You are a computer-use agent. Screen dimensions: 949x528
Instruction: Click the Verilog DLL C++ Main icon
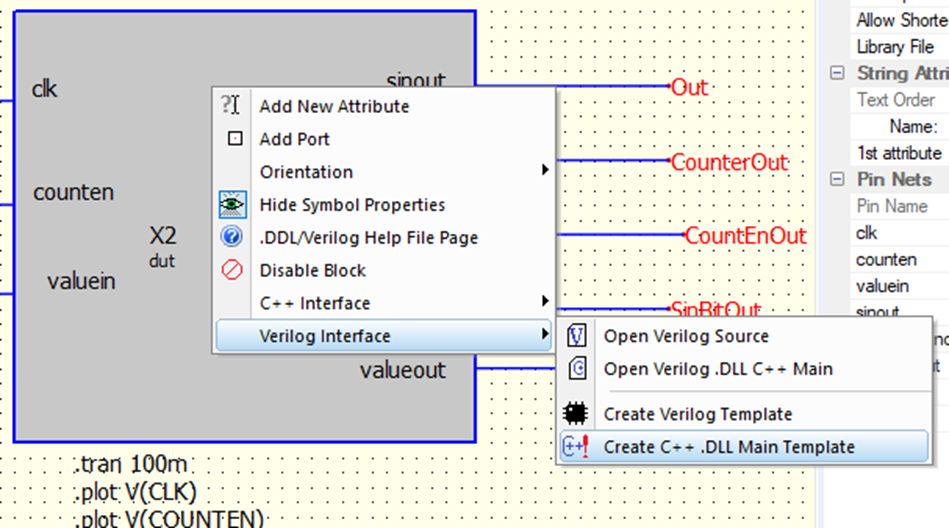pos(577,368)
